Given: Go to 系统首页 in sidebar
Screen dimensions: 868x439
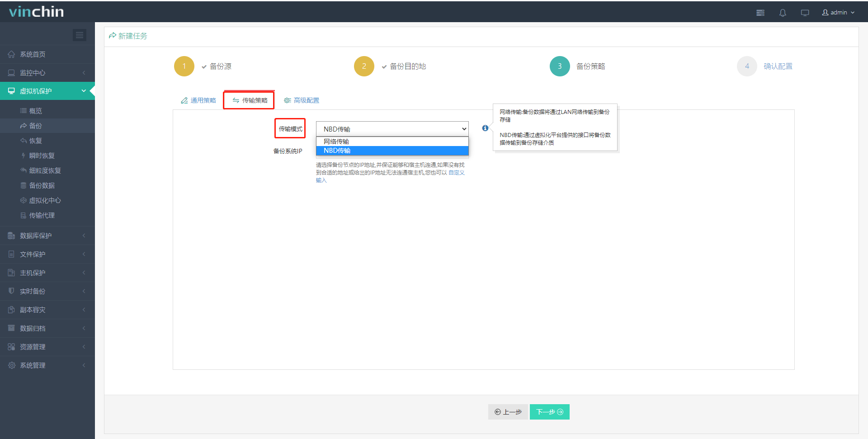Looking at the screenshot, I should pos(47,54).
